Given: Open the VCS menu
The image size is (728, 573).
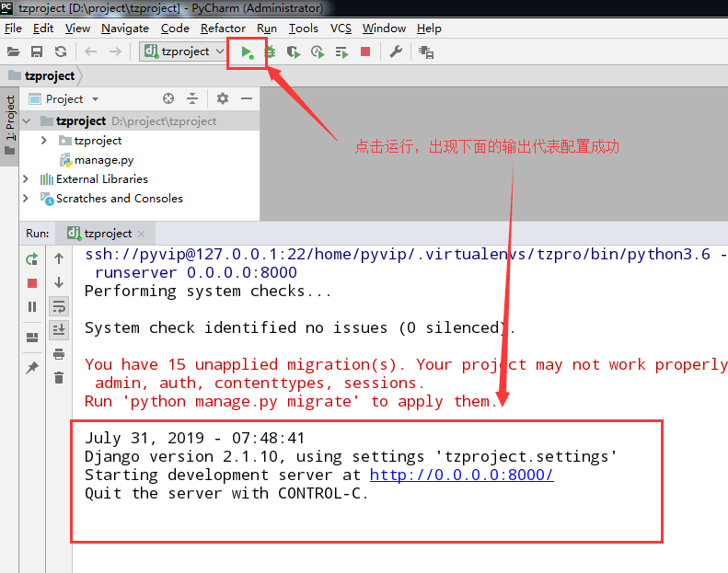Looking at the screenshot, I should 341,29.
